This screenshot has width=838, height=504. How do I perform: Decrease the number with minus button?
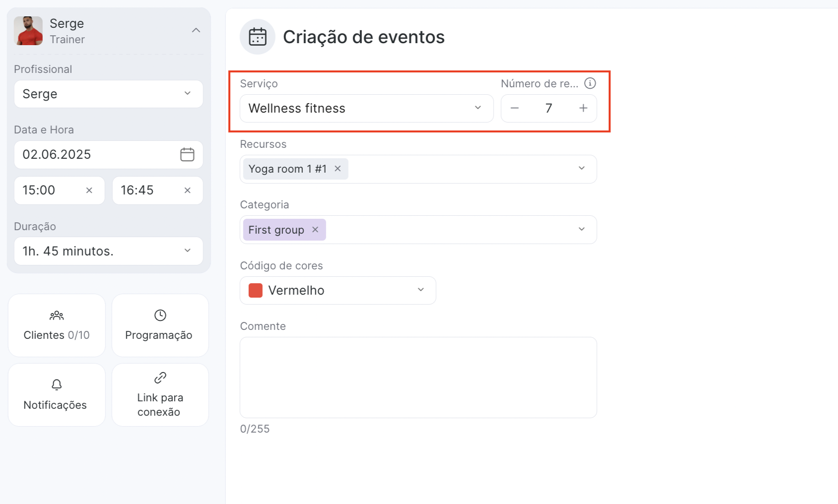click(515, 108)
